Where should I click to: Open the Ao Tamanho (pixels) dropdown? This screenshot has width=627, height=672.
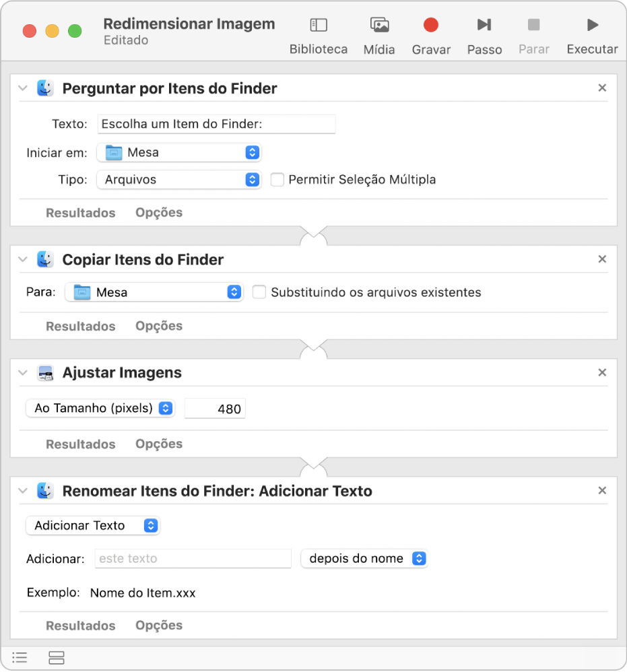coord(100,408)
